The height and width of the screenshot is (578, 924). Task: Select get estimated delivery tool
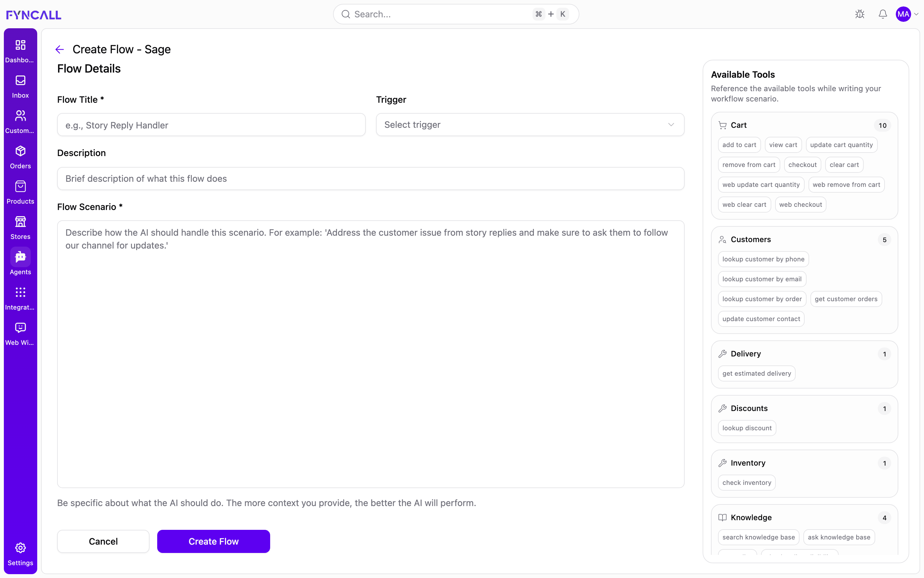757,373
